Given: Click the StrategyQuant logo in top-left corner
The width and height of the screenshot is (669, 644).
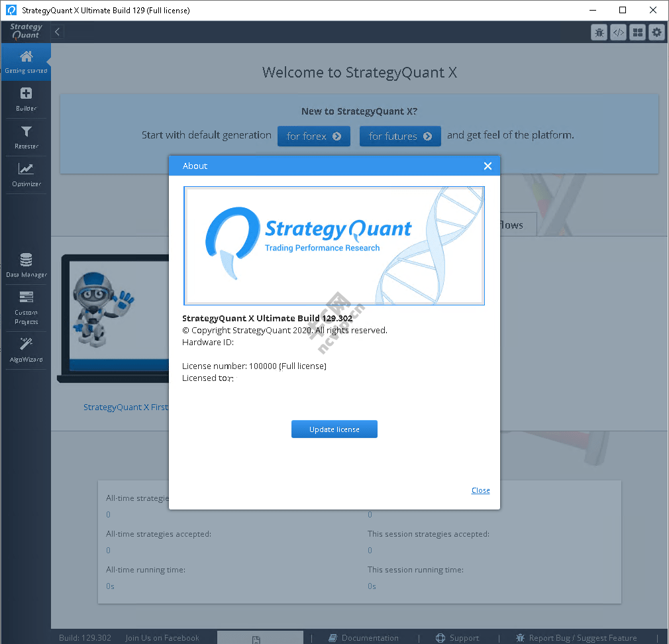Looking at the screenshot, I should tap(26, 31).
